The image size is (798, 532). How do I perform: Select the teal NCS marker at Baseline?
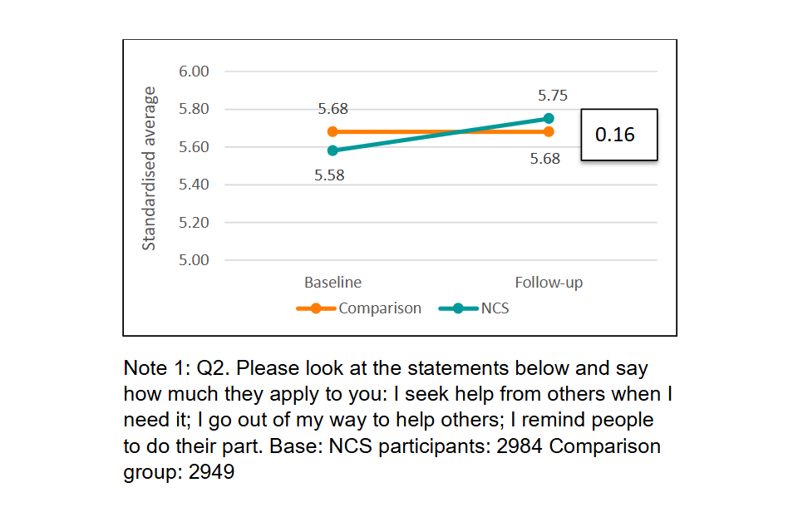tap(332, 150)
